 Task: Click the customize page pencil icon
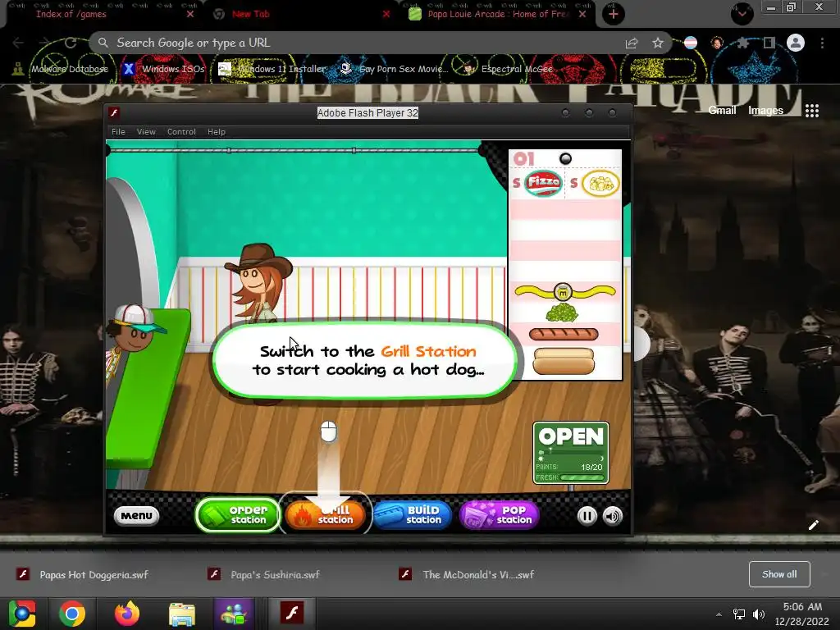[813, 525]
